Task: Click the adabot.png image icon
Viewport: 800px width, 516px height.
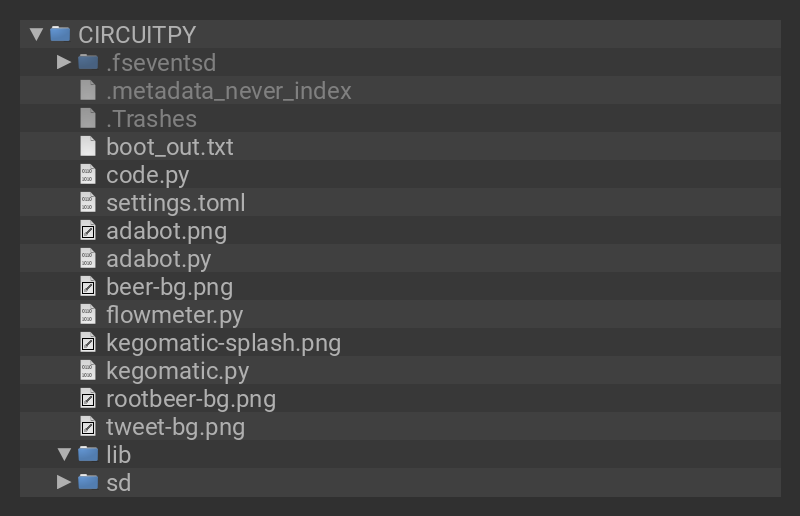Action: click(88, 231)
